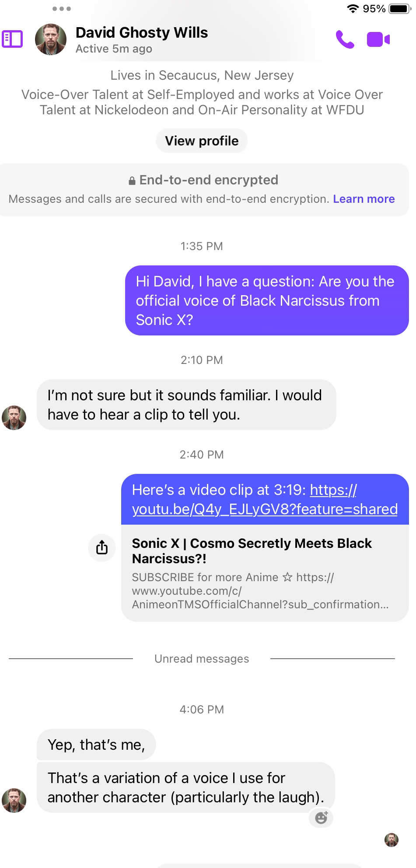Select the "Yep, that's me," message bubble

tap(96, 745)
